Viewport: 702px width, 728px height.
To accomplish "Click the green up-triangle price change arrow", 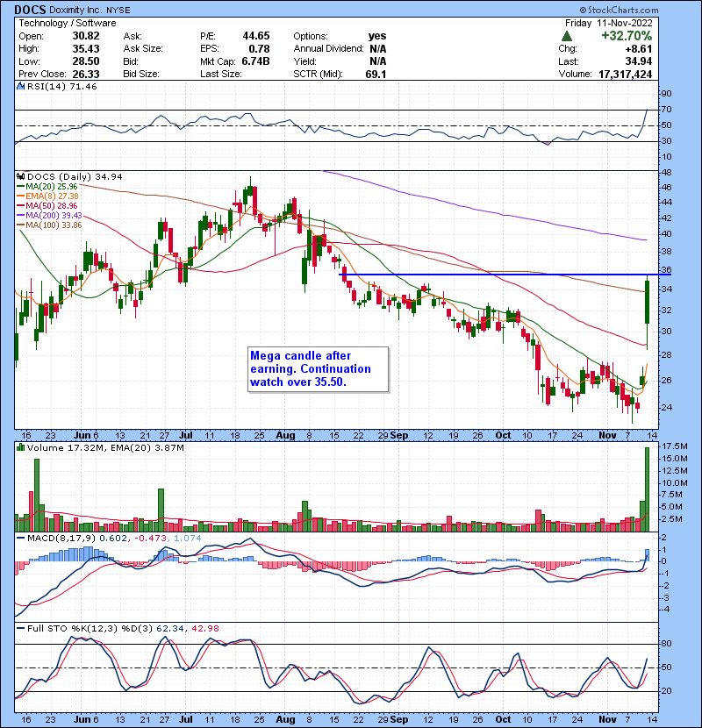I will pos(566,36).
